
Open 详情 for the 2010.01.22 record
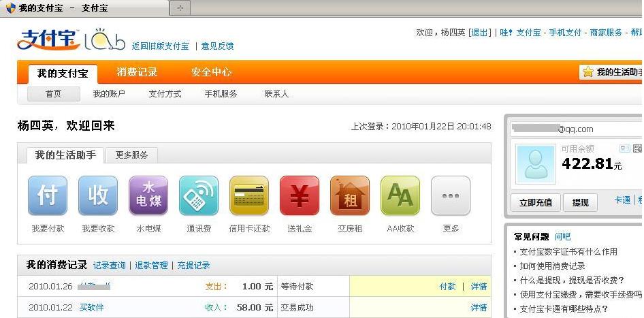(x=479, y=307)
